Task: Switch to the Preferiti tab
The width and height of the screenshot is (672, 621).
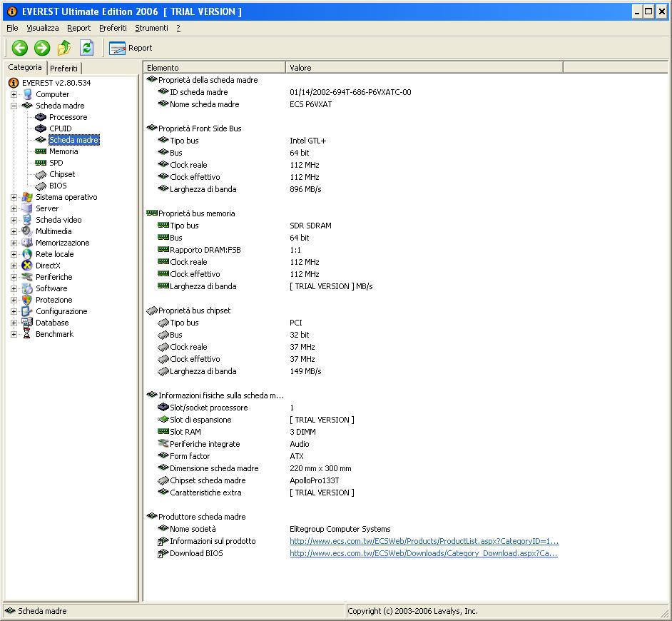Action: click(64, 69)
